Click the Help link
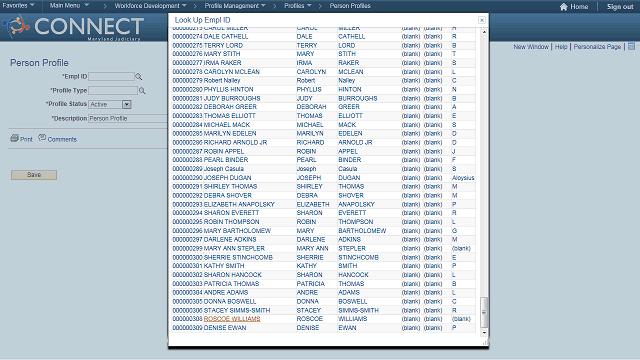This screenshot has width=640, height=360. (561, 47)
